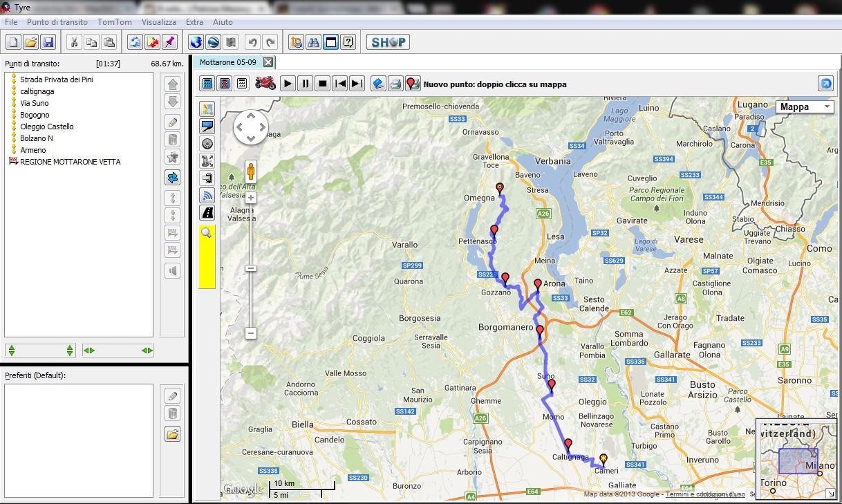Open the Mappa map type dropdown

(805, 107)
